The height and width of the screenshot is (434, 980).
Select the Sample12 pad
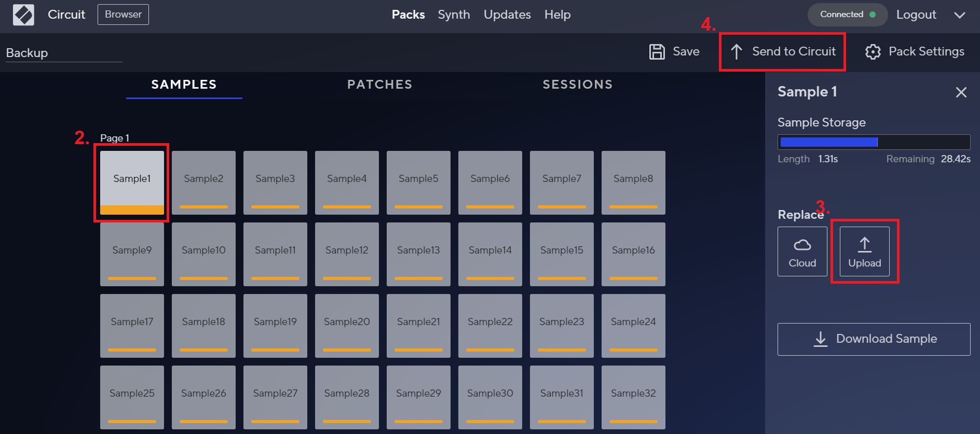347,254
